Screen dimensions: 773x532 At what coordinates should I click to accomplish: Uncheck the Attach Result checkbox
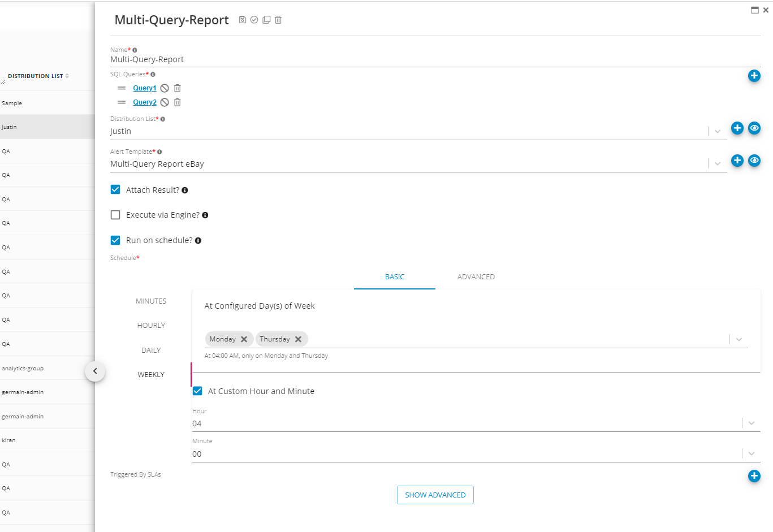(x=115, y=190)
